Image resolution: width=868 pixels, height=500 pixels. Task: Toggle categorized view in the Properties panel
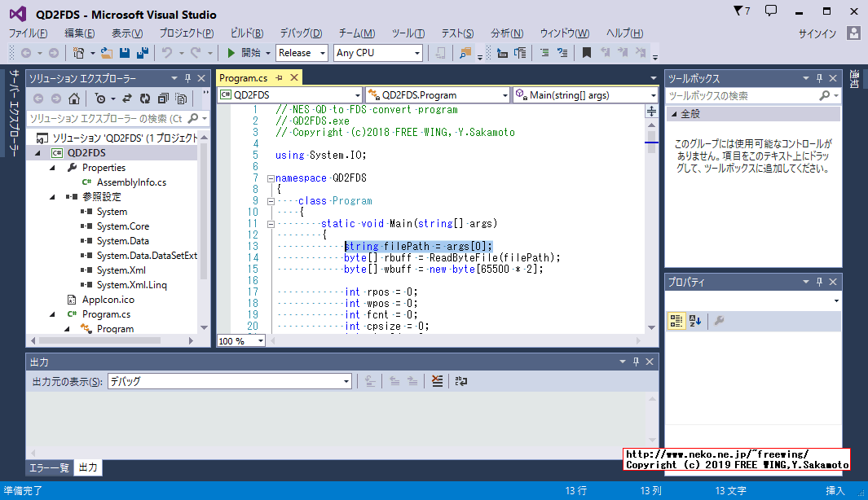(676, 321)
